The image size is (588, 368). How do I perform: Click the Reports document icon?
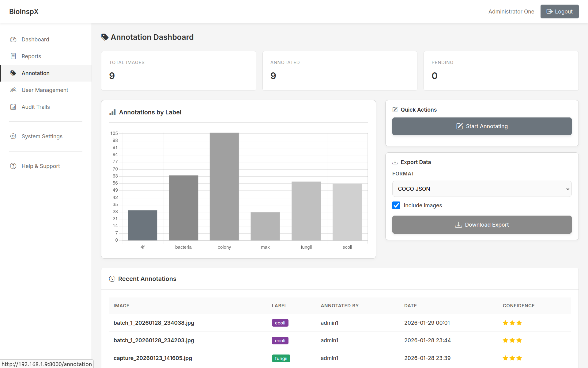(13, 56)
